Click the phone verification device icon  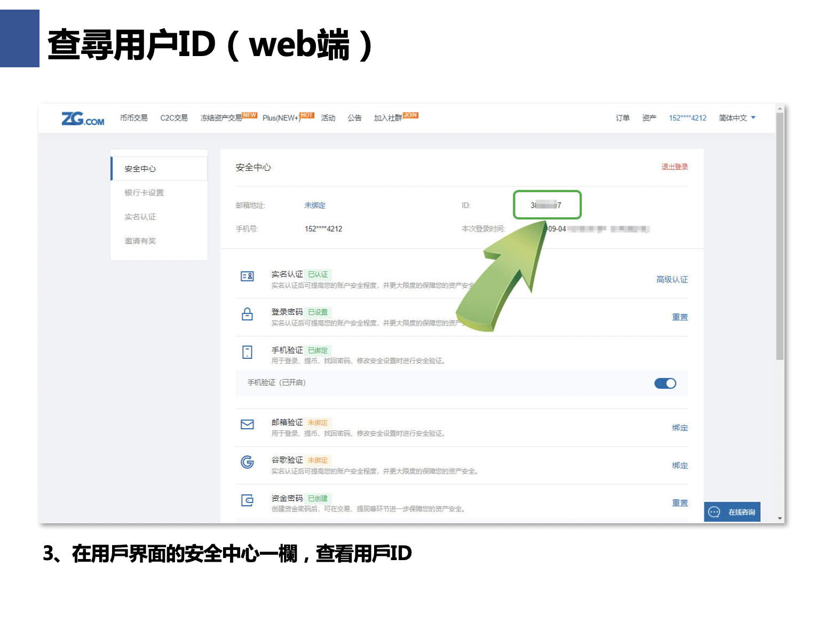tap(247, 352)
